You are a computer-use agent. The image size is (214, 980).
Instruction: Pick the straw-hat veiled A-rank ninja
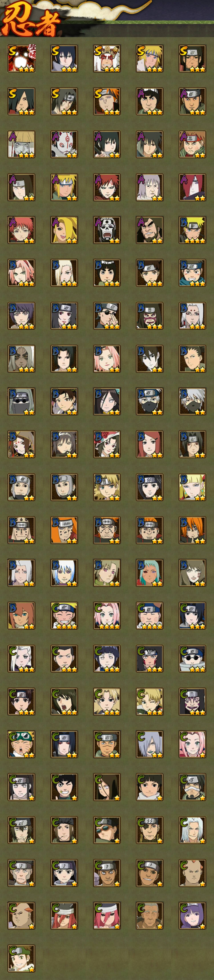(21, 144)
